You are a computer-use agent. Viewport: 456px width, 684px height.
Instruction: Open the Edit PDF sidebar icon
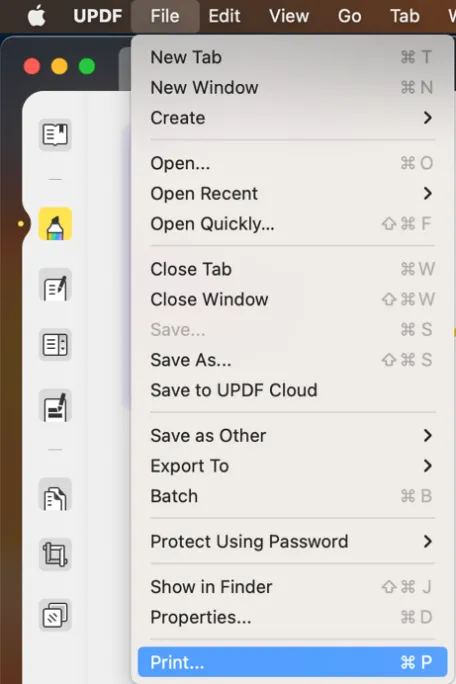point(55,285)
